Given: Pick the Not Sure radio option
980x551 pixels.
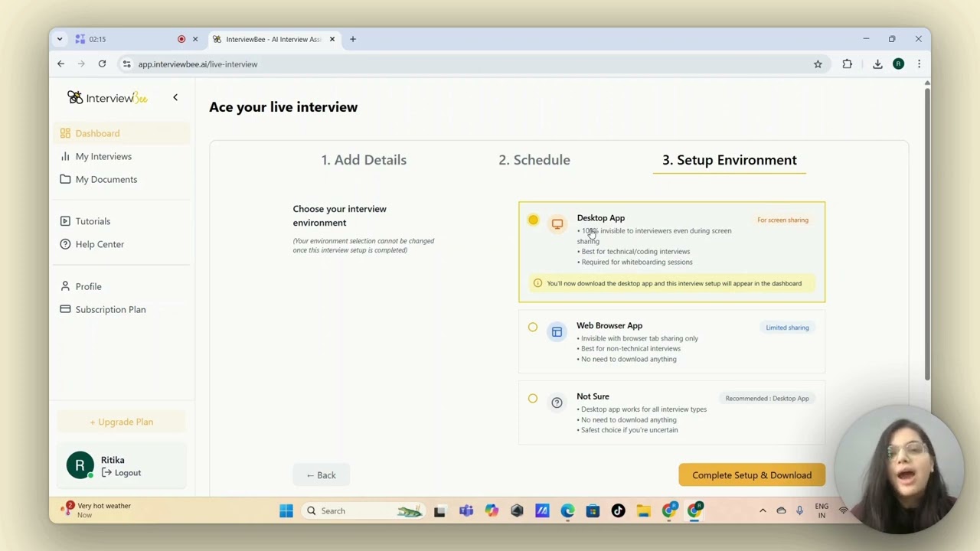Looking at the screenshot, I should point(533,399).
